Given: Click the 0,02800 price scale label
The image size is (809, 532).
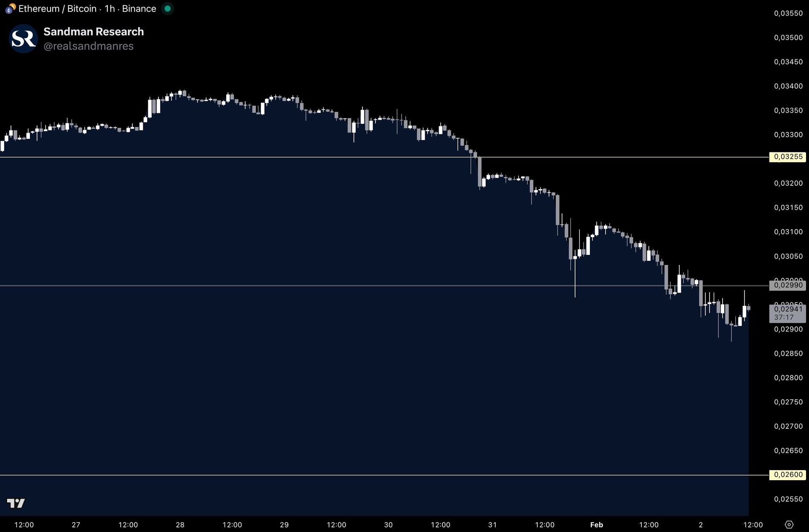Looking at the screenshot, I should [x=788, y=378].
